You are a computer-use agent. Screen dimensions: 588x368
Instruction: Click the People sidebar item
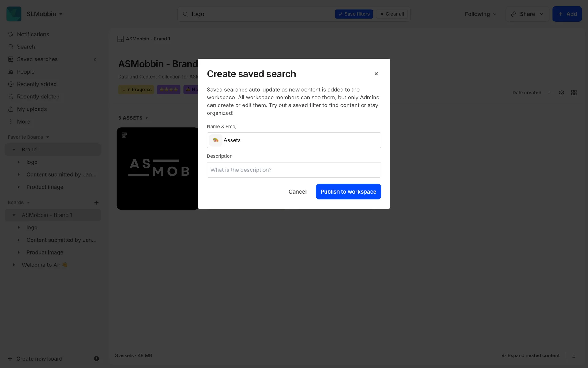click(x=26, y=72)
